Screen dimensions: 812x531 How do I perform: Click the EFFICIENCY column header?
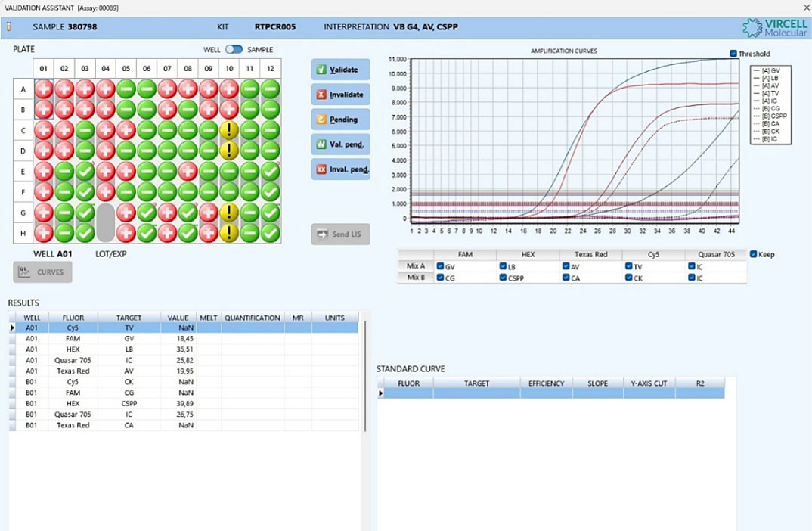coord(546,383)
